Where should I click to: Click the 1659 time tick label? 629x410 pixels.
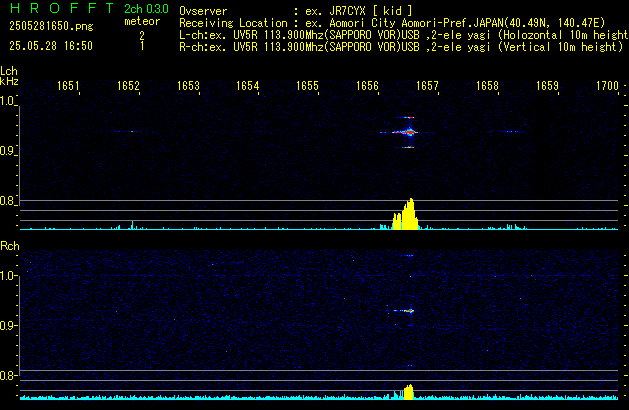pyautogui.click(x=547, y=86)
